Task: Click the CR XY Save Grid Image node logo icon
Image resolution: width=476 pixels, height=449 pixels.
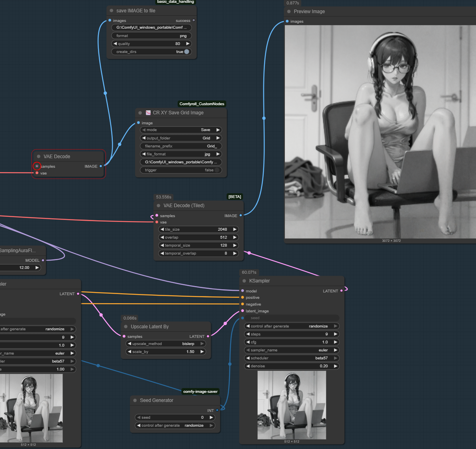Action: click(148, 113)
